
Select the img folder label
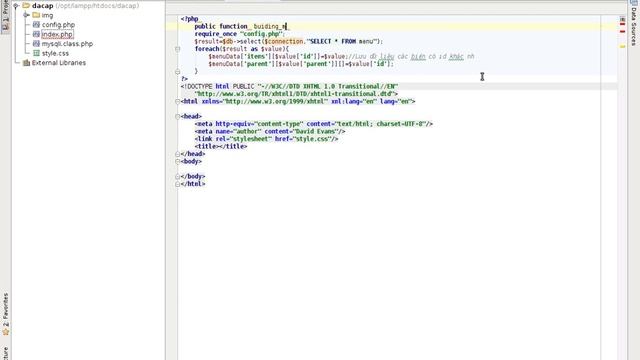[47, 16]
